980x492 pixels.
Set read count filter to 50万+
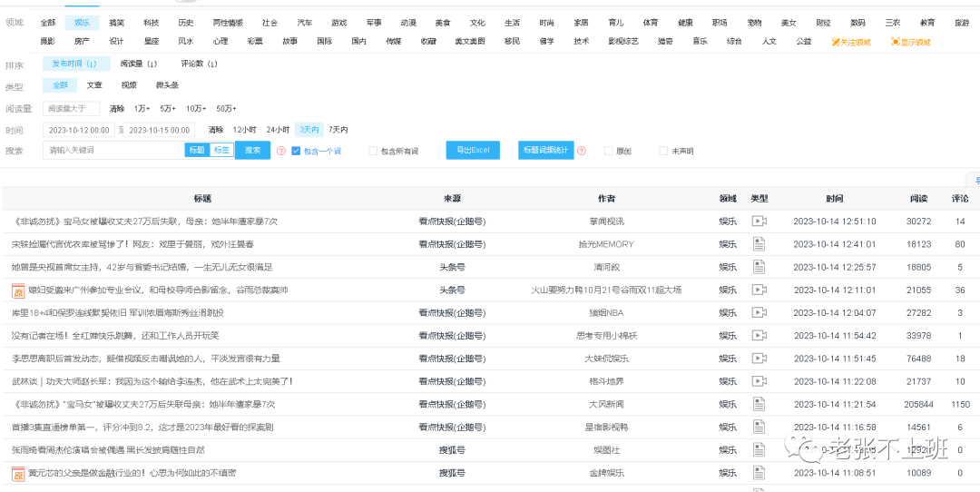coord(226,109)
